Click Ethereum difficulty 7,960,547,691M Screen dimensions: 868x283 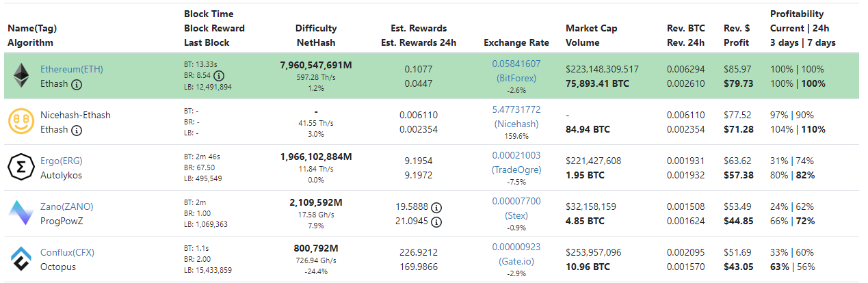(x=316, y=65)
